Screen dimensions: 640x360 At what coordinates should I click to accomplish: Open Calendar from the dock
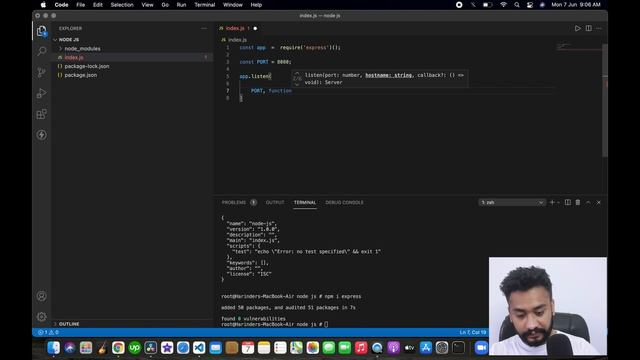tap(248, 348)
